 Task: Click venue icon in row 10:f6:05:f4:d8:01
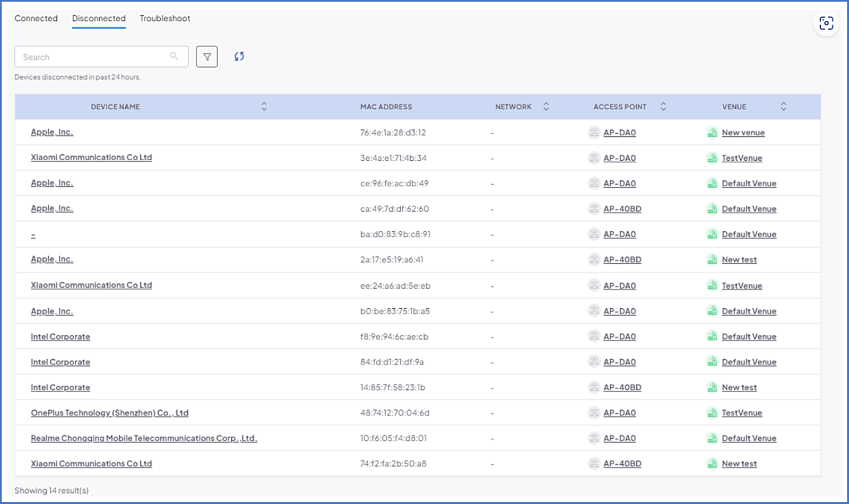[x=712, y=438]
